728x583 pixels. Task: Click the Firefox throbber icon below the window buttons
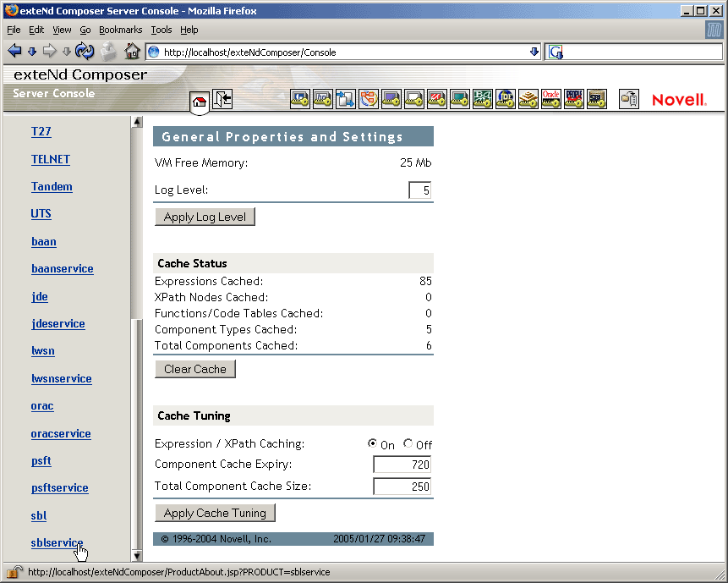[x=714, y=30]
